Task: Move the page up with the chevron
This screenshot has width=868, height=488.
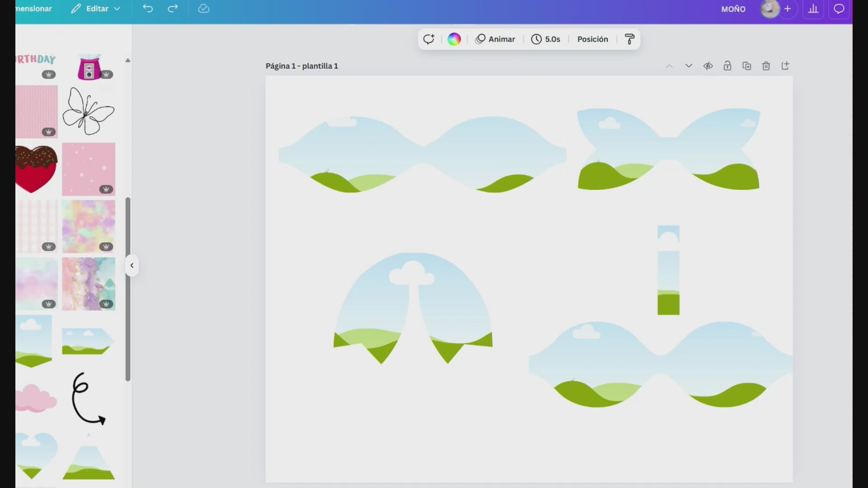Action: [x=669, y=66]
